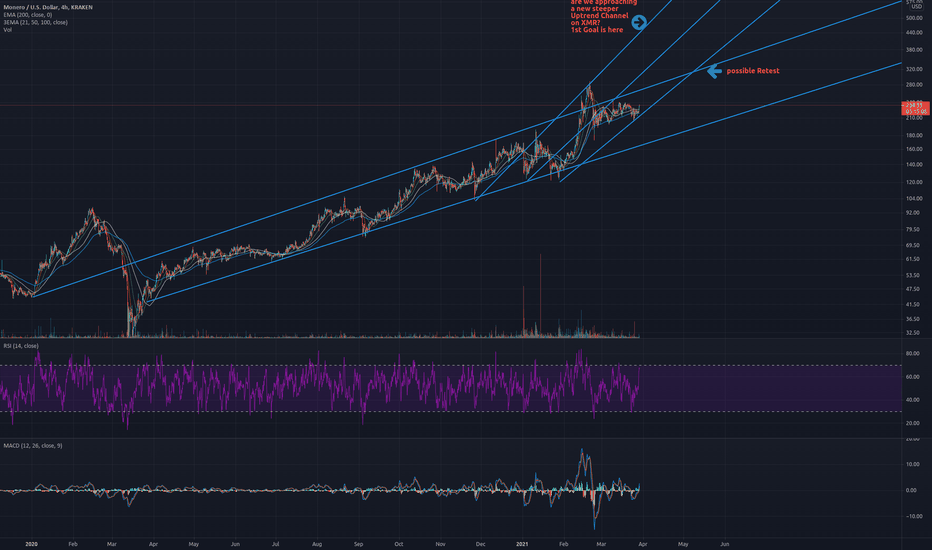Click the 'possible Retest' text annotation
The height and width of the screenshot is (550, 932).
[x=752, y=71]
